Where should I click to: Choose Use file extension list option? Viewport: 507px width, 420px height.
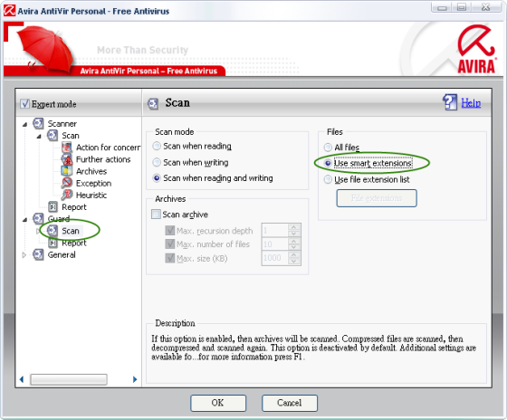[x=328, y=179]
